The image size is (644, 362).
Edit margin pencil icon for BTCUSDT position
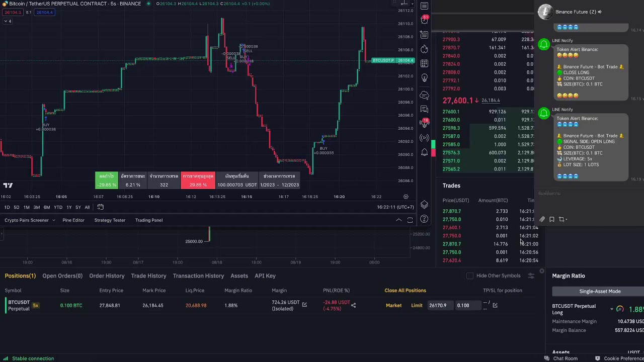pyautogui.click(x=304, y=304)
